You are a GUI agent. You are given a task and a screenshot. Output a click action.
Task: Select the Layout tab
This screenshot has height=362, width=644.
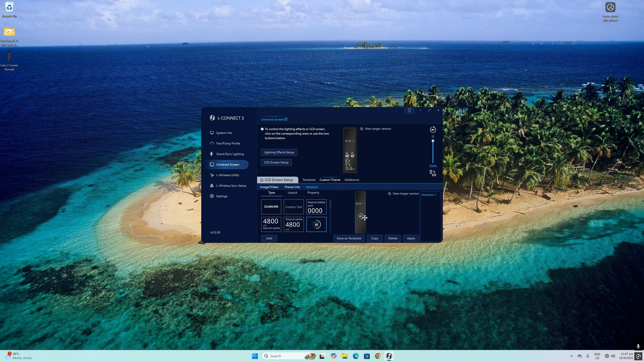click(x=292, y=193)
